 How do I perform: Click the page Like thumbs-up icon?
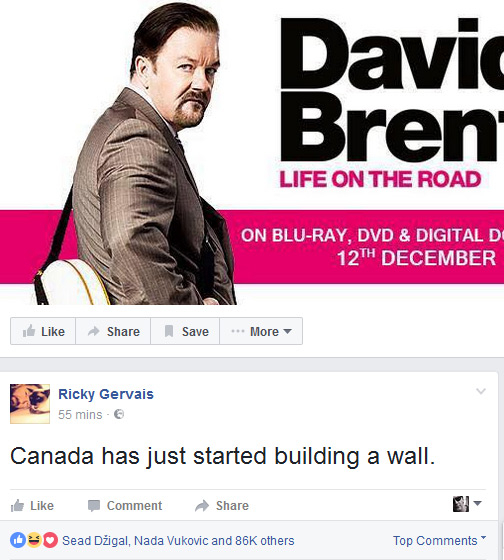[x=29, y=331]
